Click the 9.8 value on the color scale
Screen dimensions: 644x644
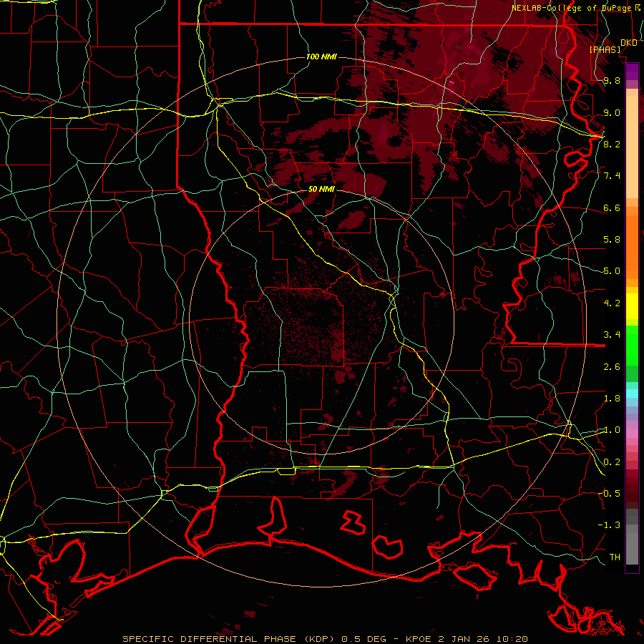(x=612, y=80)
